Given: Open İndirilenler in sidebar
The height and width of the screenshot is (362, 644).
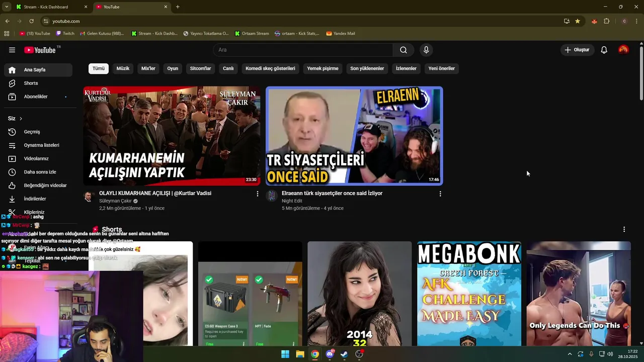Looking at the screenshot, I should click(x=38, y=199).
